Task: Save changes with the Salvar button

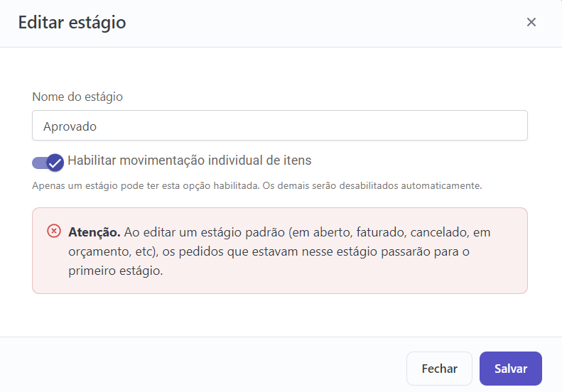Action: [511, 369]
